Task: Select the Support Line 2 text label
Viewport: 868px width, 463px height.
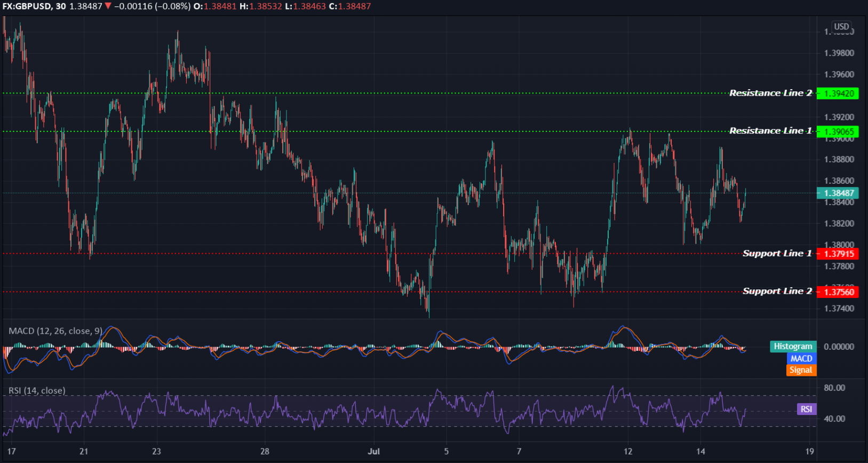Action: click(x=777, y=291)
